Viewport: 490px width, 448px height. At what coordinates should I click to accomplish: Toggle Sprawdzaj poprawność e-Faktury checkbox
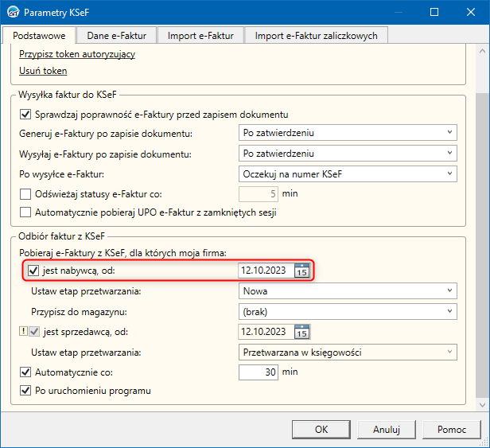[25, 114]
